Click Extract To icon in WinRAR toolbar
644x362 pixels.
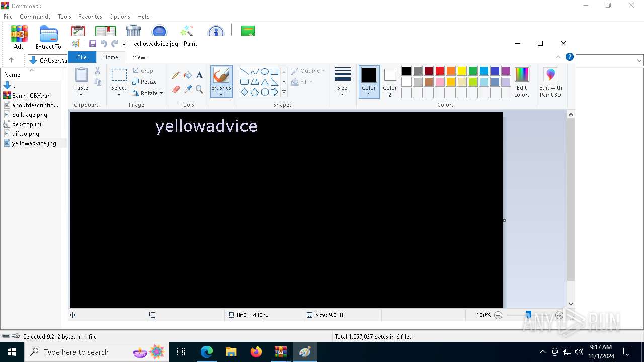[48, 38]
